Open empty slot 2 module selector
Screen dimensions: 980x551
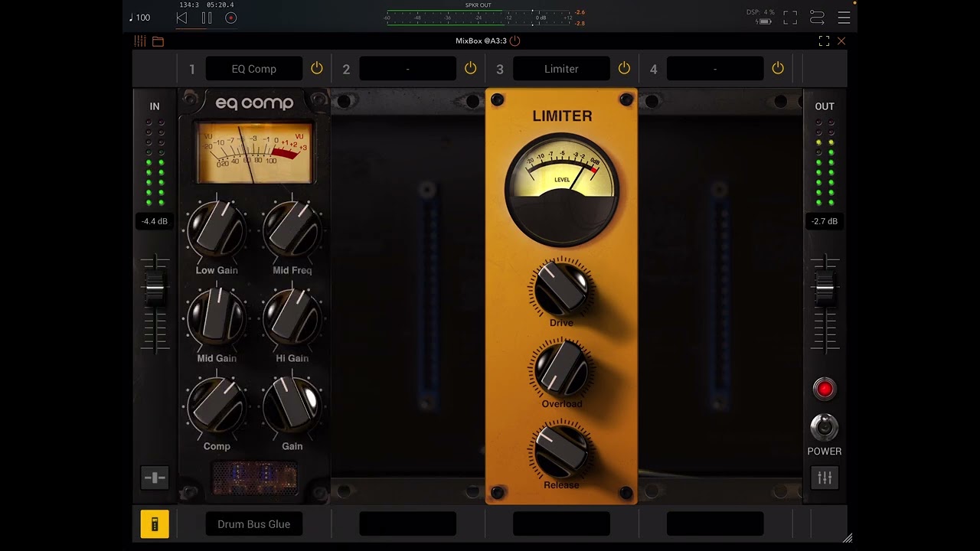coord(407,69)
